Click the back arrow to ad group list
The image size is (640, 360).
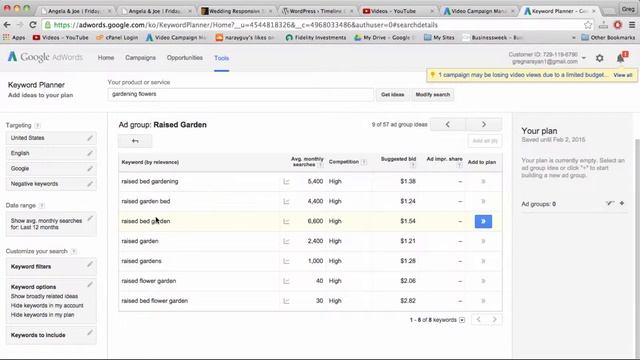[135, 141]
